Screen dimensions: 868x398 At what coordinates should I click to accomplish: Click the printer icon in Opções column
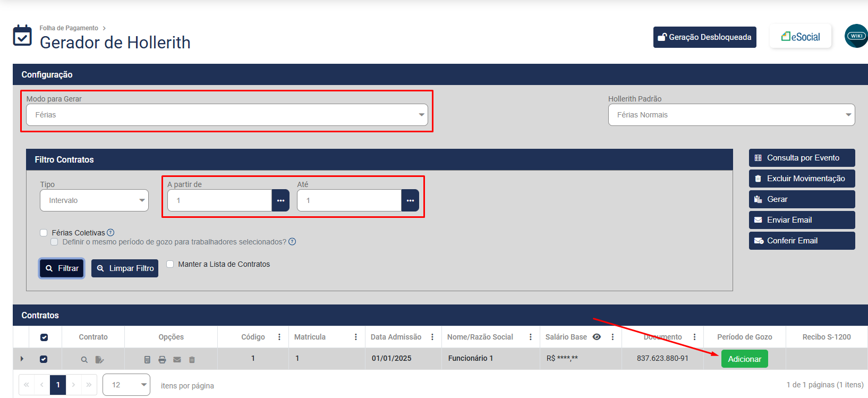coord(162,360)
